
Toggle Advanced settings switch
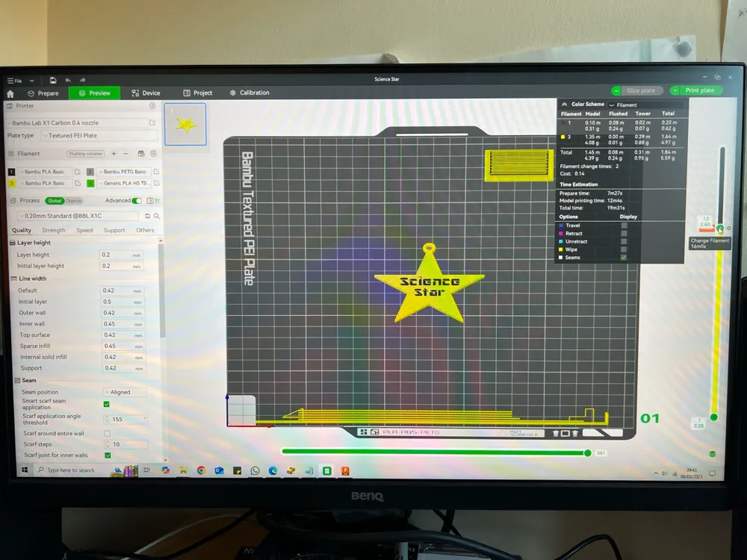point(137,201)
